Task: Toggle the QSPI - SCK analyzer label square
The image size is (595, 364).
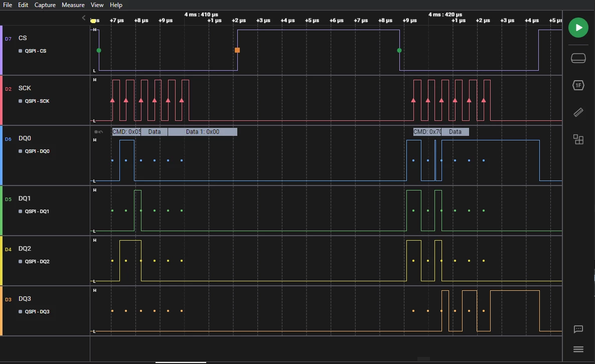Action: [21, 101]
